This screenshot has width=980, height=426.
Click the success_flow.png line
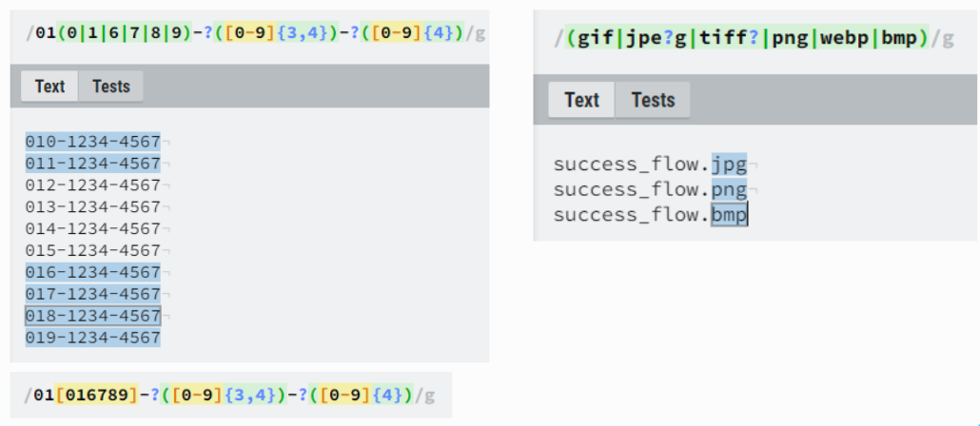click(x=650, y=190)
